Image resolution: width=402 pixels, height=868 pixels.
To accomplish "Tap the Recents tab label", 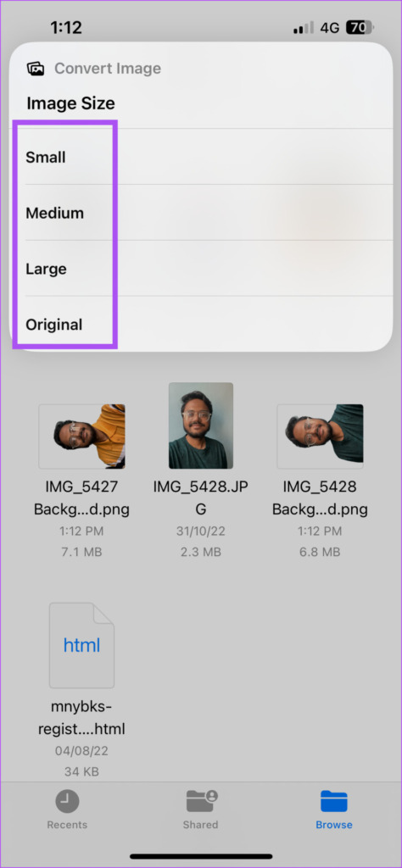I will click(67, 825).
